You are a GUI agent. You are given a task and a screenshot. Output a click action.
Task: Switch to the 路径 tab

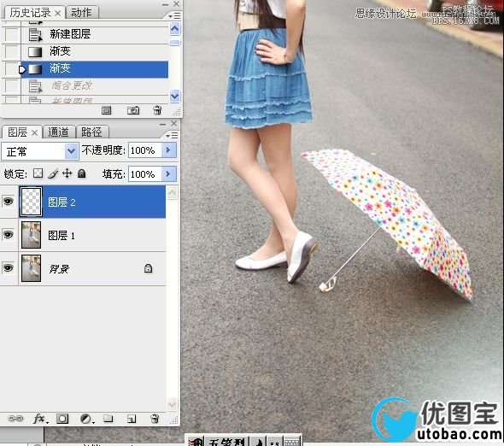point(91,132)
